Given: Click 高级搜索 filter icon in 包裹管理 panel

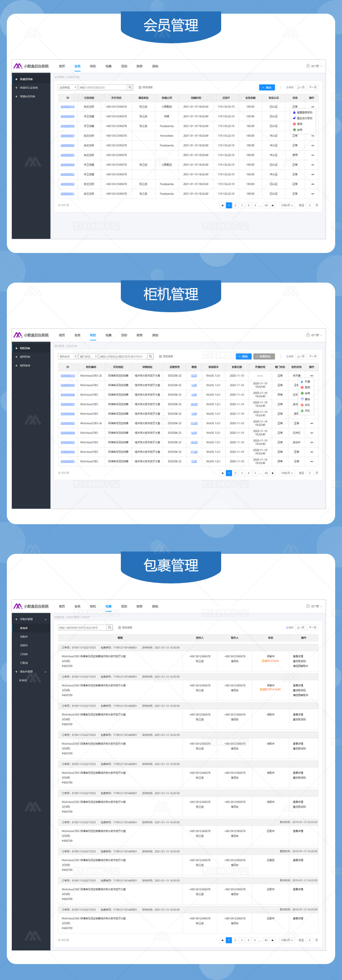Looking at the screenshot, I should click(x=119, y=628).
